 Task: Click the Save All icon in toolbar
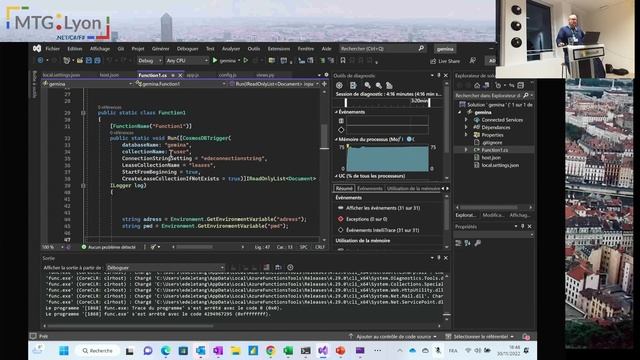[x=97, y=60]
